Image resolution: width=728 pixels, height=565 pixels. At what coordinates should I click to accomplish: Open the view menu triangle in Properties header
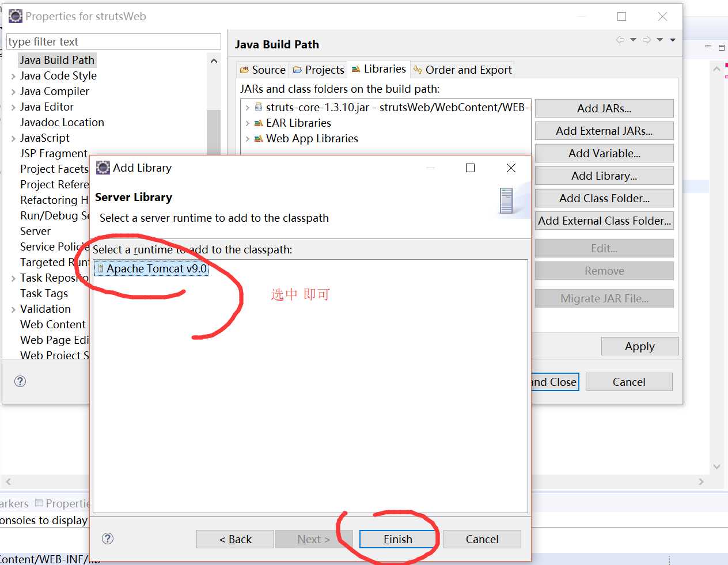click(x=673, y=40)
